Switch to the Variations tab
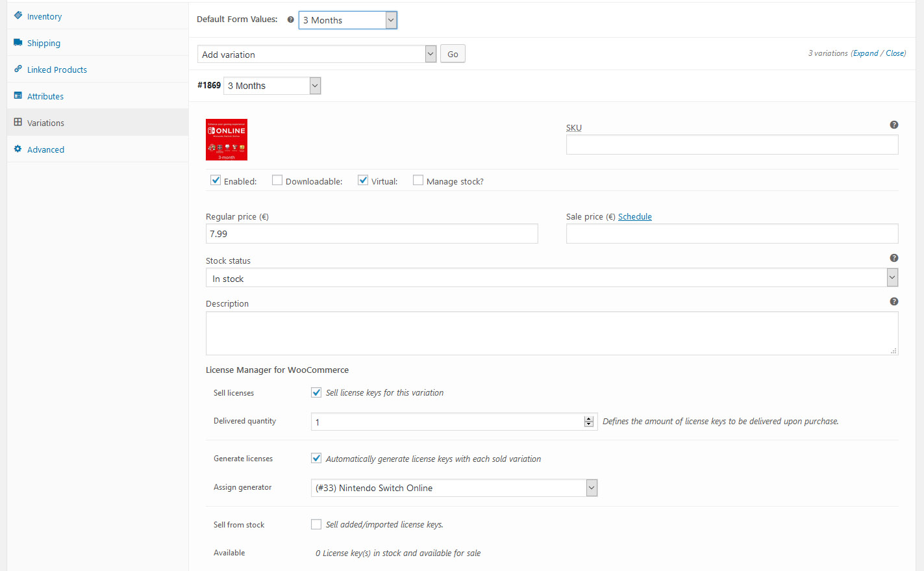This screenshot has height=571, width=924. [x=45, y=123]
